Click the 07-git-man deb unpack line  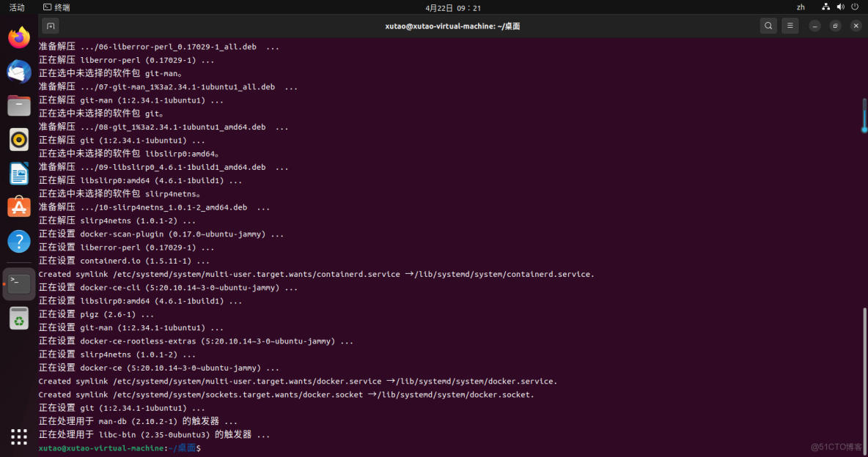(169, 87)
